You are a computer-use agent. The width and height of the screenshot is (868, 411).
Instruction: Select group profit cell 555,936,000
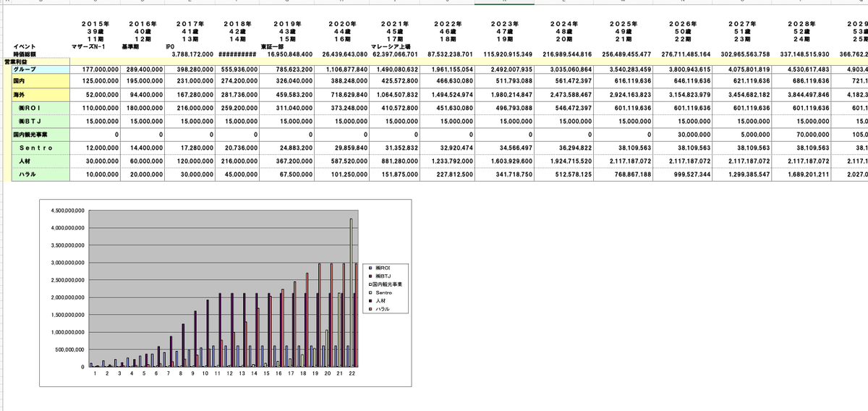236,69
